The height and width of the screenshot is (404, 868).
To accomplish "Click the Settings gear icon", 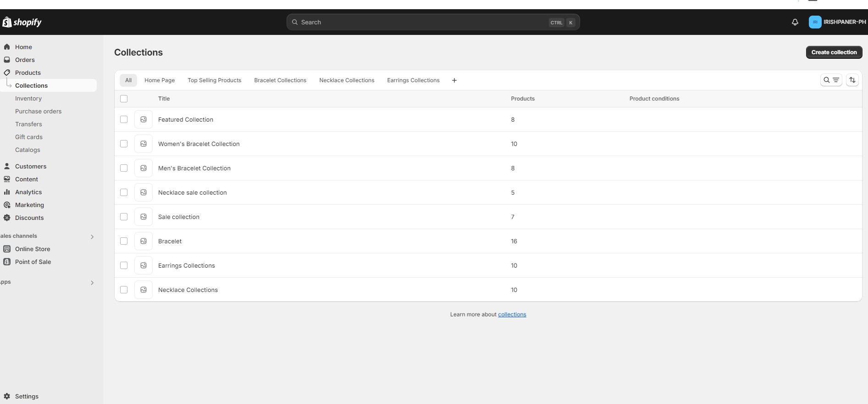I will coord(7,396).
